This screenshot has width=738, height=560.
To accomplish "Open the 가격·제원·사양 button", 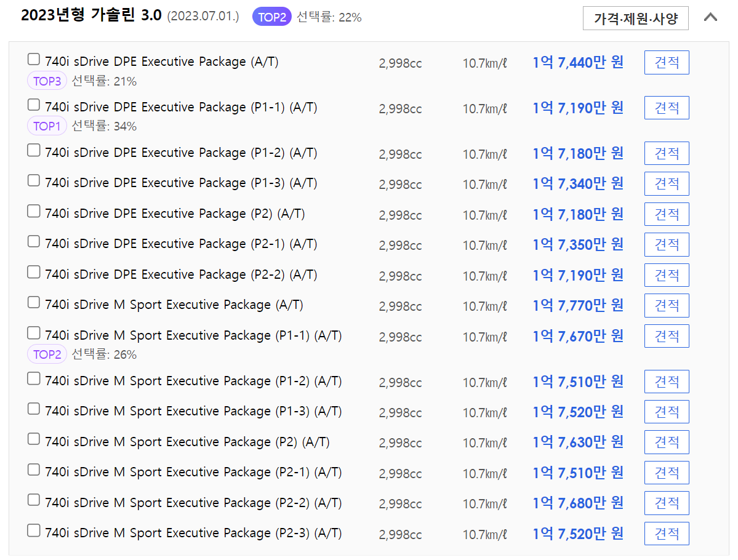I will [x=635, y=18].
